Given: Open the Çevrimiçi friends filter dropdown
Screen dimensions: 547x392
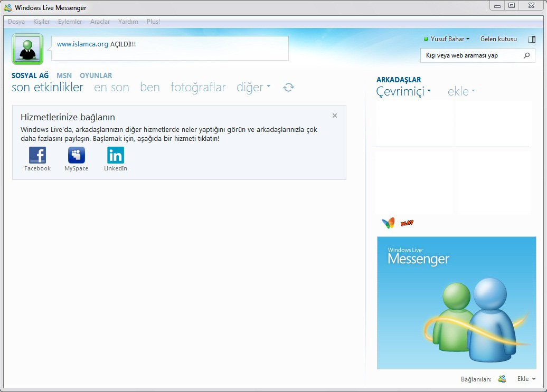Looking at the screenshot, I should (403, 91).
